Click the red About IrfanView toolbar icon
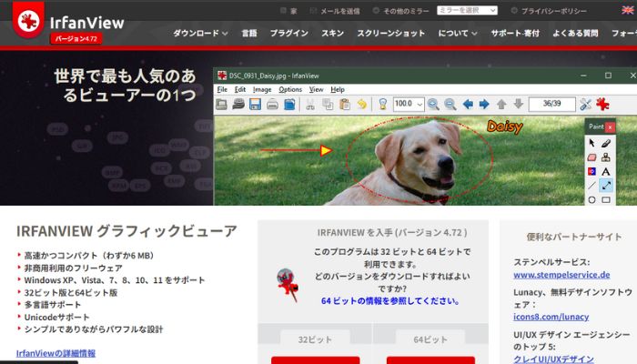Screen dimensions: 637x364 click(602, 105)
